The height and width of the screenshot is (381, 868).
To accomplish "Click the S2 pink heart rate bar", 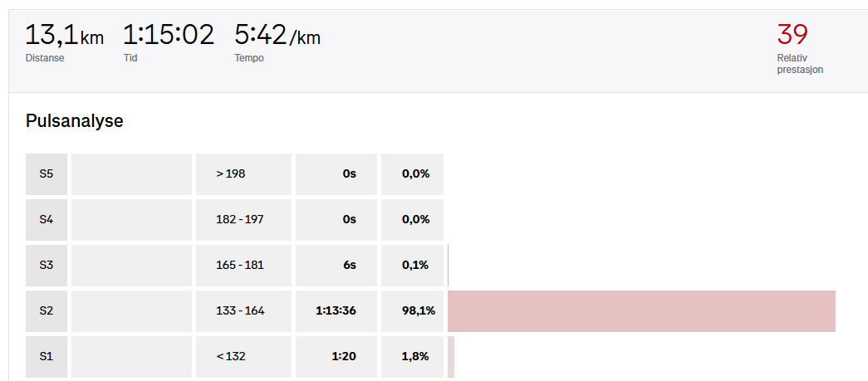I will click(641, 310).
